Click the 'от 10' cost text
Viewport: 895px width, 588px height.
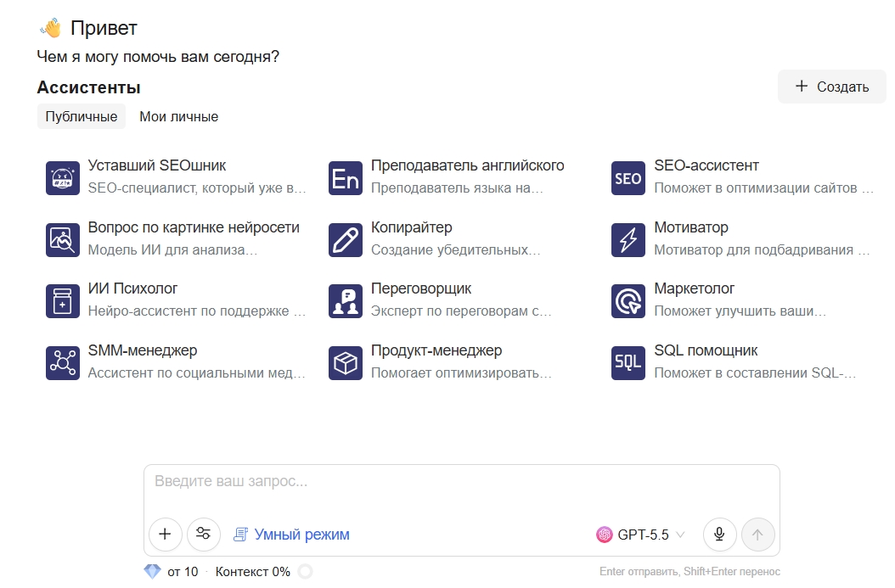[x=183, y=572]
